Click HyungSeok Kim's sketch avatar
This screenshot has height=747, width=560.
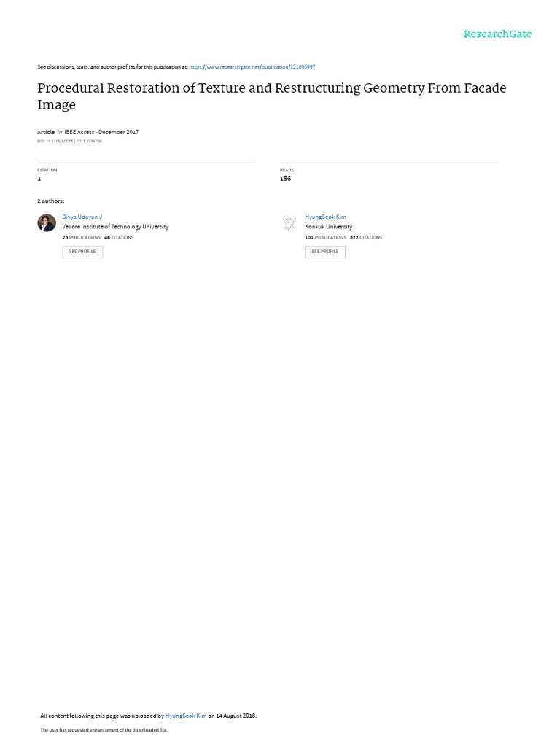(x=289, y=222)
